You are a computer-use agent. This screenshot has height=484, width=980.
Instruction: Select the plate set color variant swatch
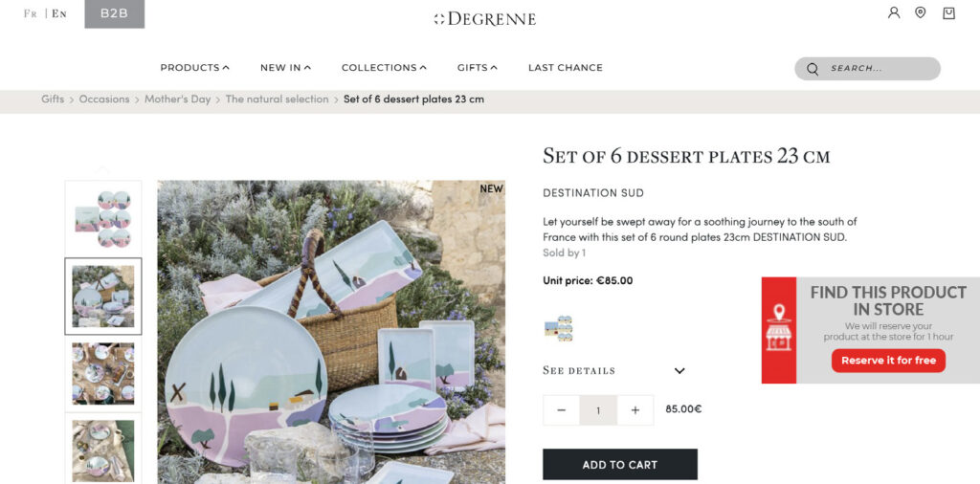559,328
